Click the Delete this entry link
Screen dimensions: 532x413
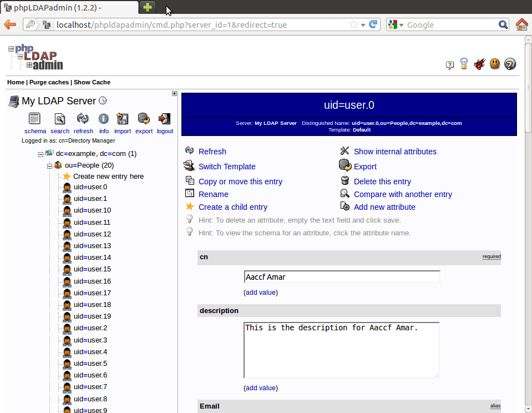(382, 181)
